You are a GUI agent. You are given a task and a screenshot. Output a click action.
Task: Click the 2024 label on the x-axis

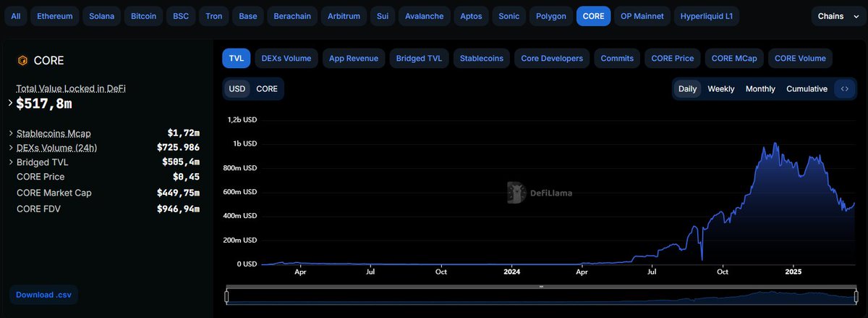[511, 272]
